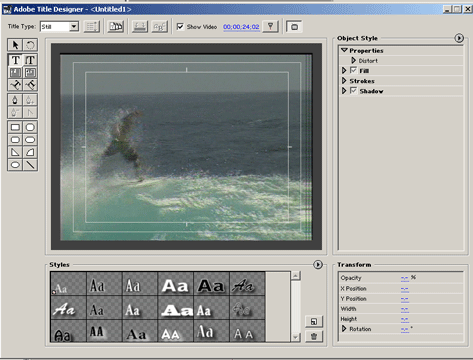
Task: Toggle the Shadow checkbox
Action: coord(353,91)
